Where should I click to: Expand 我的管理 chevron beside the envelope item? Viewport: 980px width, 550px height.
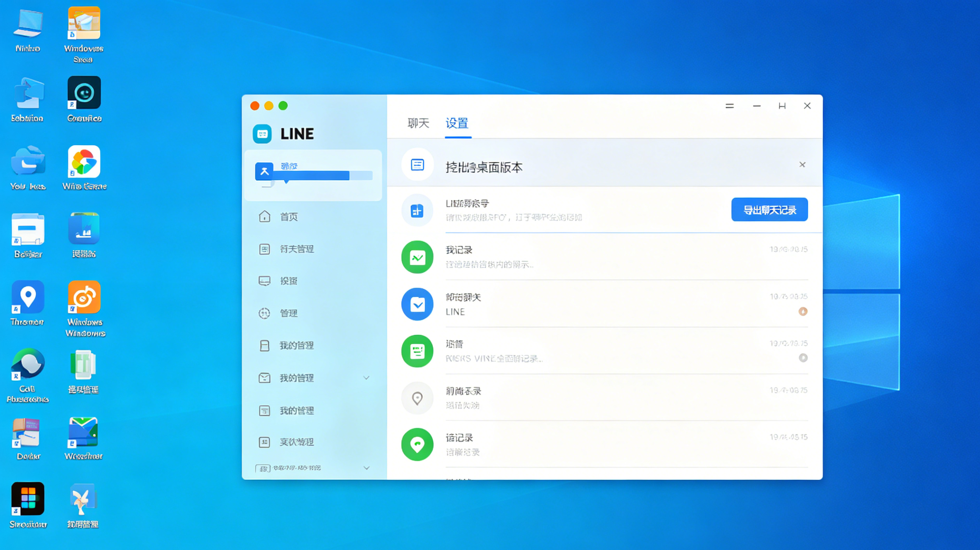pyautogui.click(x=366, y=378)
